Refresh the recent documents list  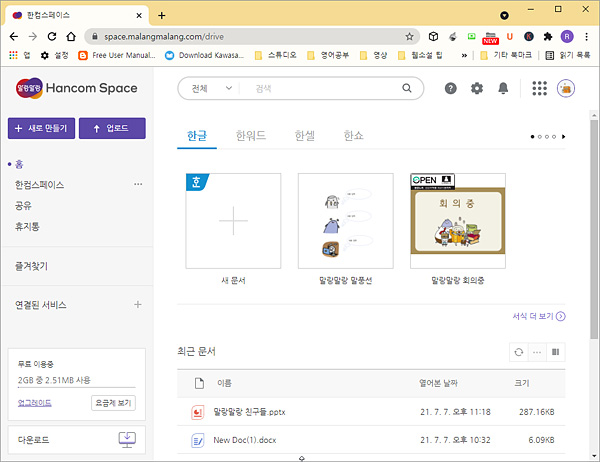(518, 352)
